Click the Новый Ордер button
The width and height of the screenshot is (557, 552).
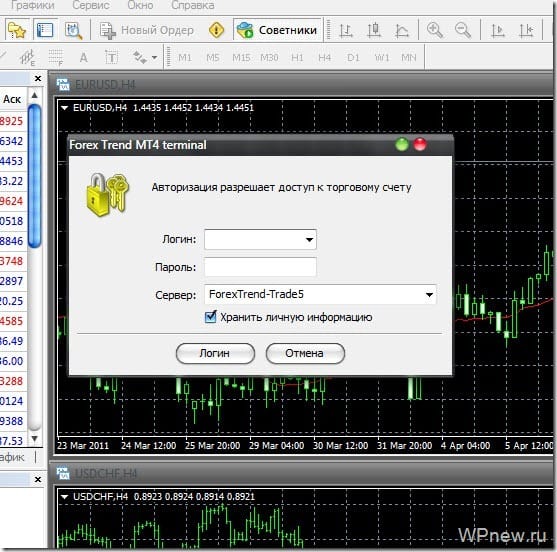click(x=147, y=30)
